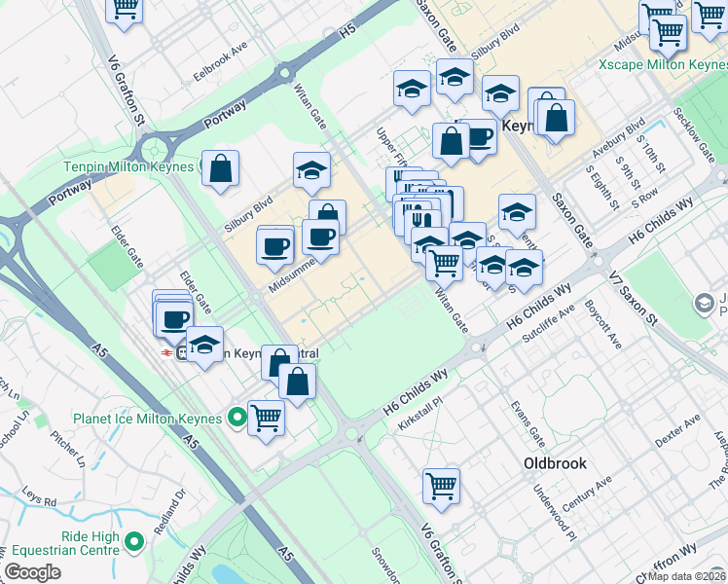This screenshot has width=728, height=584.
Task: Click the Oldbrook district label
Action: (555, 463)
